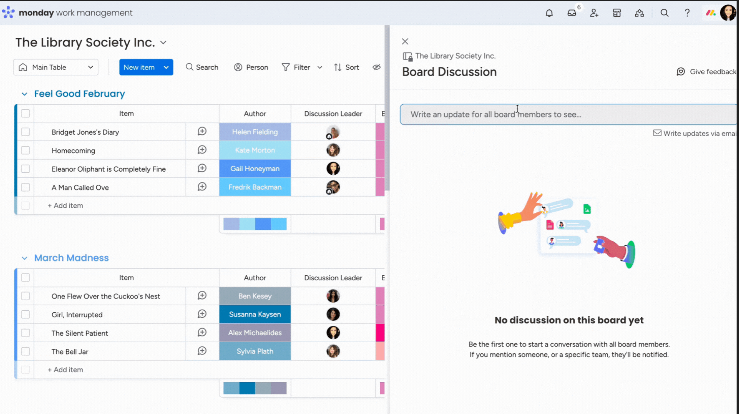Screen dimensions: 739x414
Task: Click the invite members icon
Action: point(594,13)
